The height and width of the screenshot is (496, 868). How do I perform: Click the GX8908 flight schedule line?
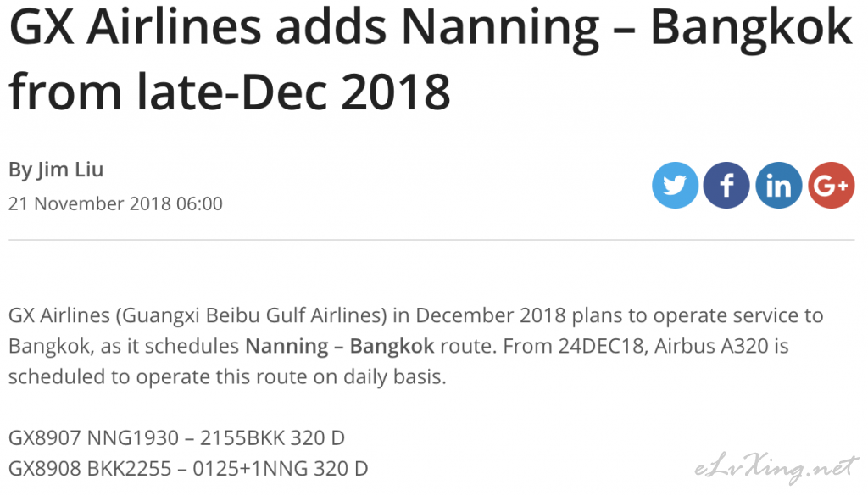pos(188,468)
